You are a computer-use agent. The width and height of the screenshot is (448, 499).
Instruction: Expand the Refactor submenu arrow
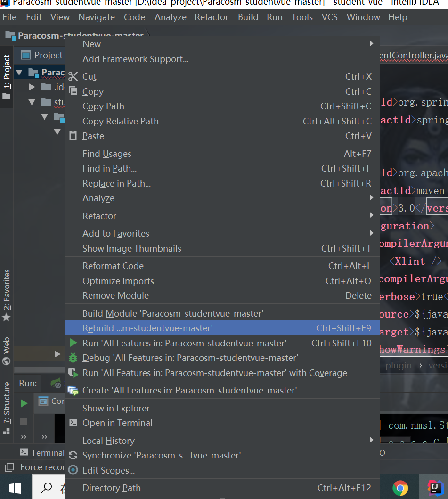click(x=371, y=215)
